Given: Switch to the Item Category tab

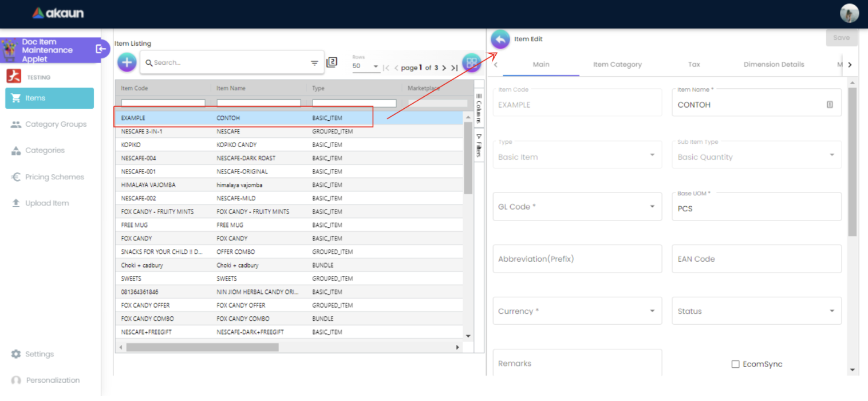Looking at the screenshot, I should tap(617, 65).
